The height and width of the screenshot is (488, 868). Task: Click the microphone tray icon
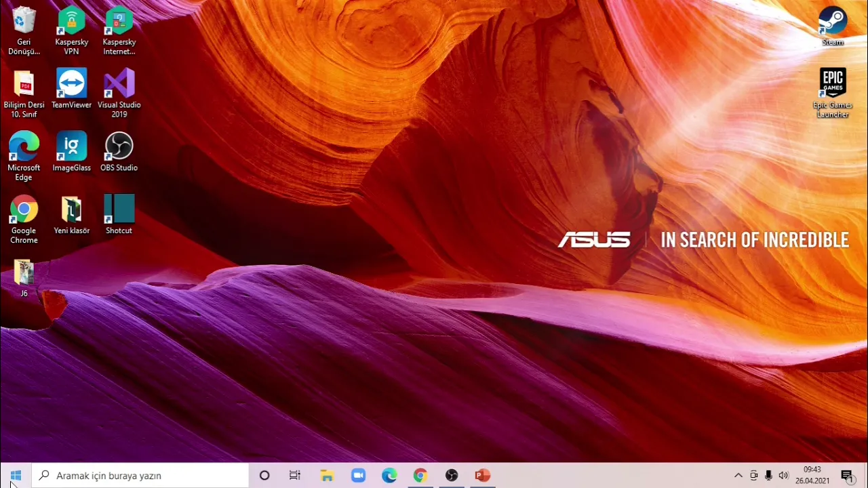point(768,476)
